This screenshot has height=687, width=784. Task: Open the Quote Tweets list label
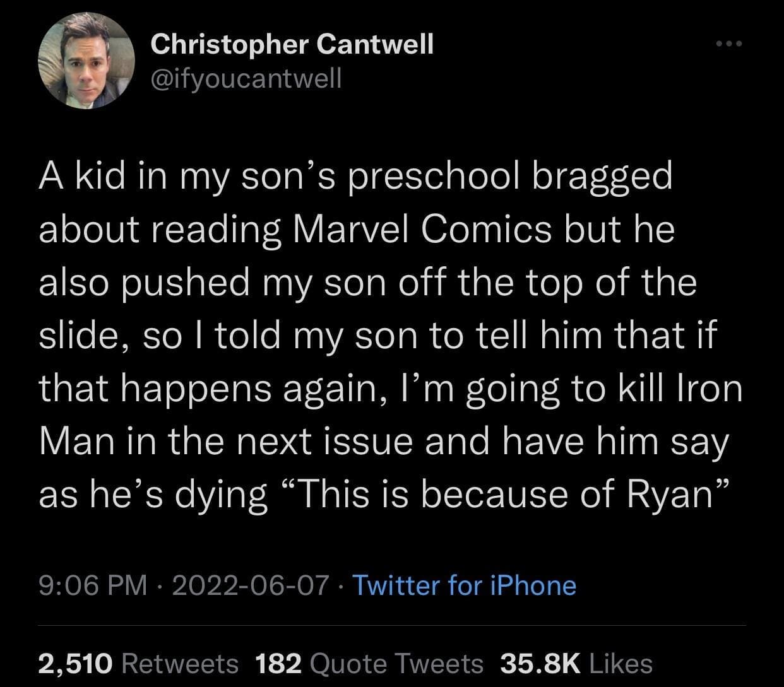pos(398,663)
